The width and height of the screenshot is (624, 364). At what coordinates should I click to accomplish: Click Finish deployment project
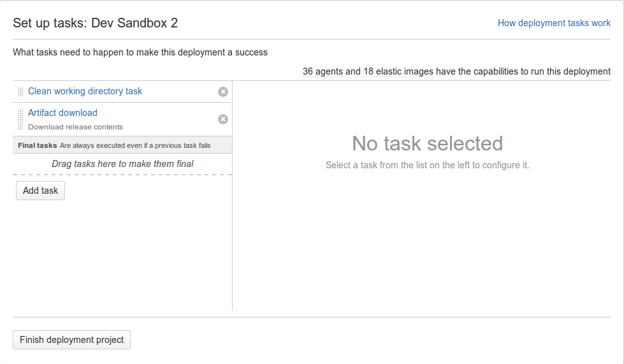71,340
